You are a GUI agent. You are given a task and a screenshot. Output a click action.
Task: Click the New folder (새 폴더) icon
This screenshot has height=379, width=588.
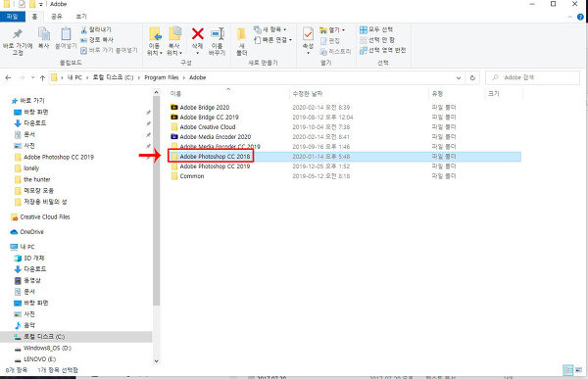pos(241,34)
